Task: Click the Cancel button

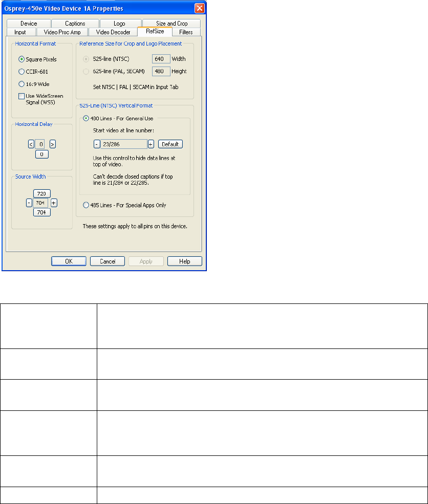Action: click(x=108, y=261)
